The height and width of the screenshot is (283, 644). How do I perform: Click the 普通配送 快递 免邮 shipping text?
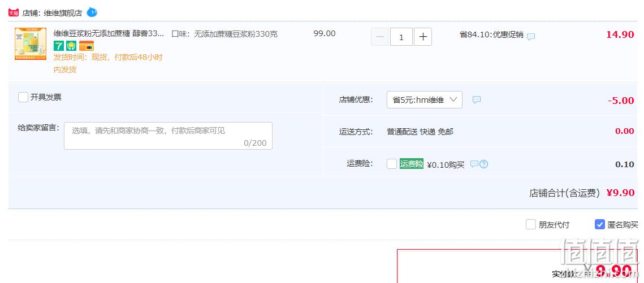[x=420, y=132]
